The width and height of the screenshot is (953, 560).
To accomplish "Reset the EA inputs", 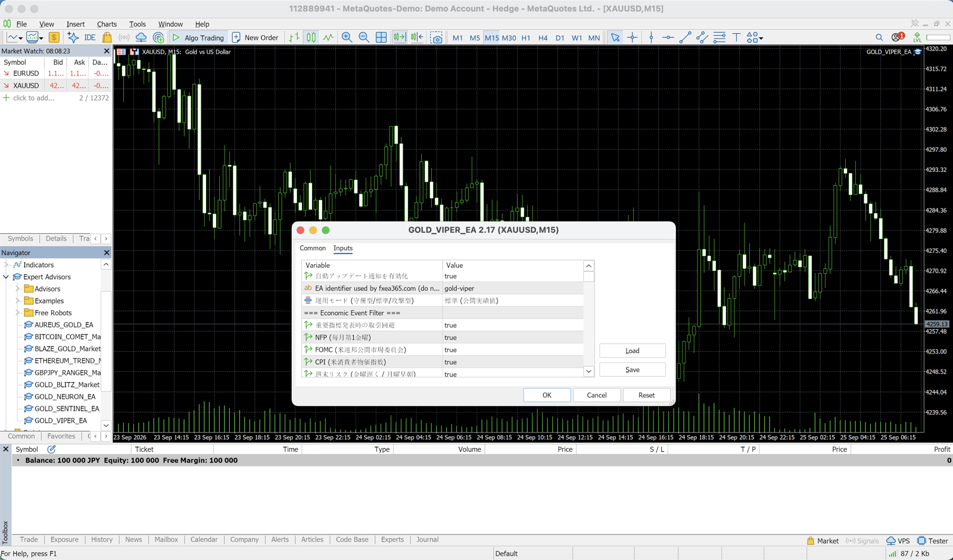I will tap(646, 395).
